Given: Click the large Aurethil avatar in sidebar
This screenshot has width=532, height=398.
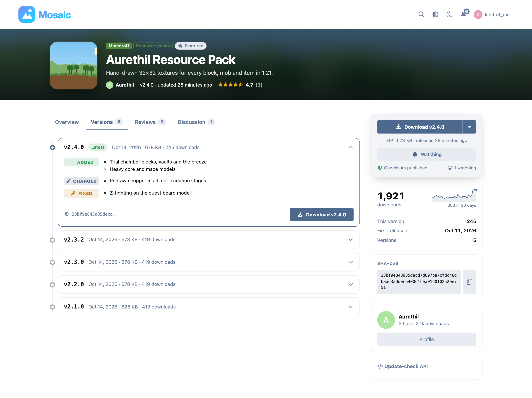Looking at the screenshot, I should (x=386, y=320).
